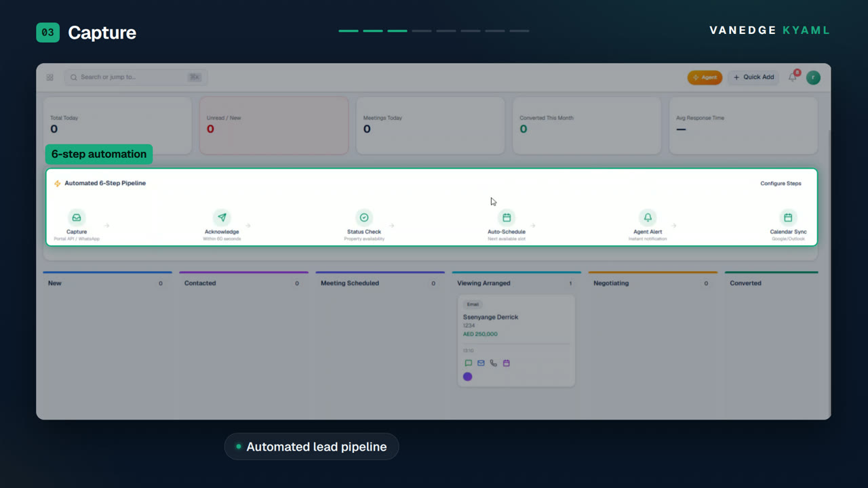Open the green user avatar menu
This screenshot has width=868, height=488.
(x=813, y=77)
